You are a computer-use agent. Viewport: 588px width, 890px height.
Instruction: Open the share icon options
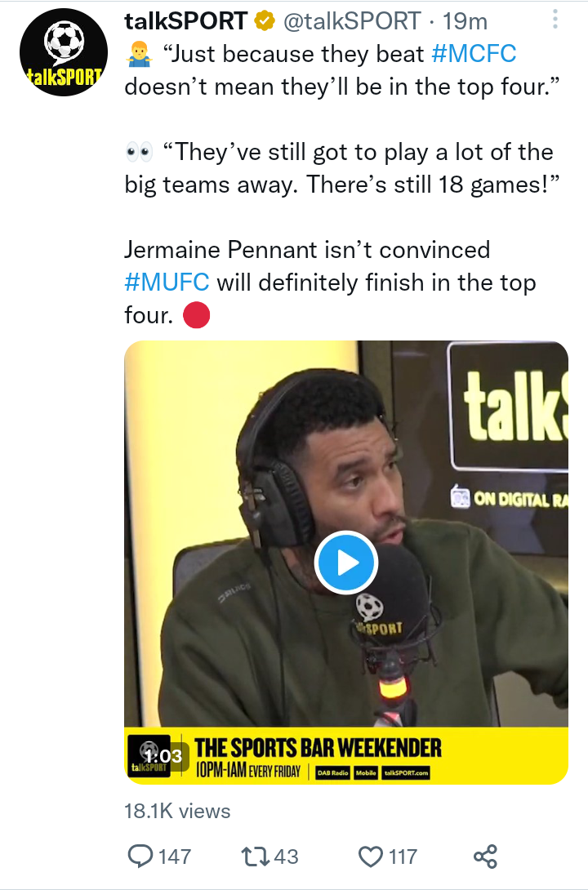point(485,856)
